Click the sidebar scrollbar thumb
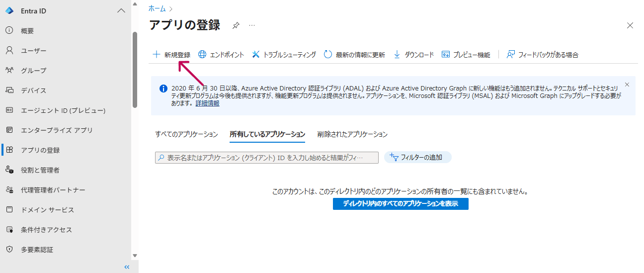Image resolution: width=644 pixels, height=273 pixels. [x=135, y=70]
